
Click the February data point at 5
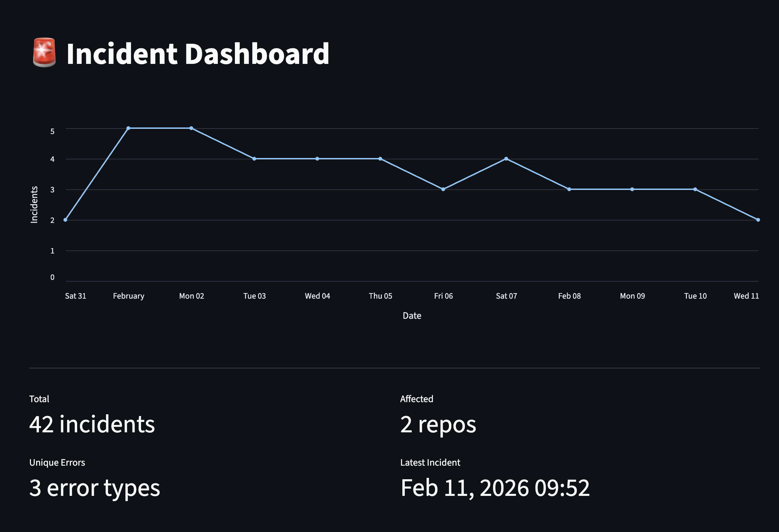(128, 128)
